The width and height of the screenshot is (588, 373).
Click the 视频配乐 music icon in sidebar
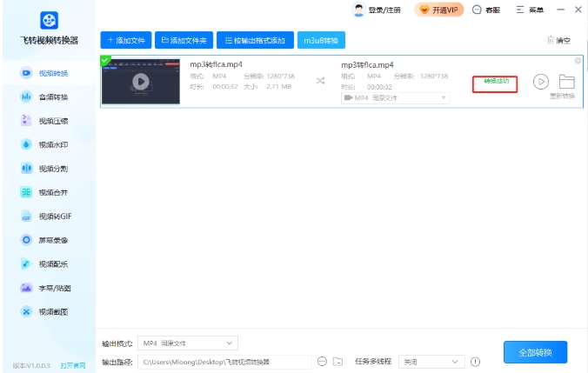tap(26, 264)
